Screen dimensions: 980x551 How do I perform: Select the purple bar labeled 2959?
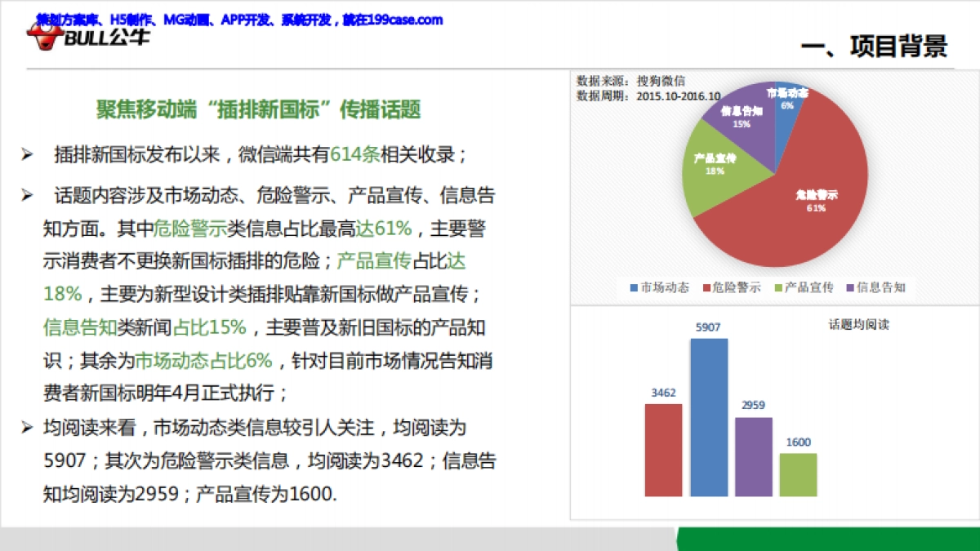(753, 456)
